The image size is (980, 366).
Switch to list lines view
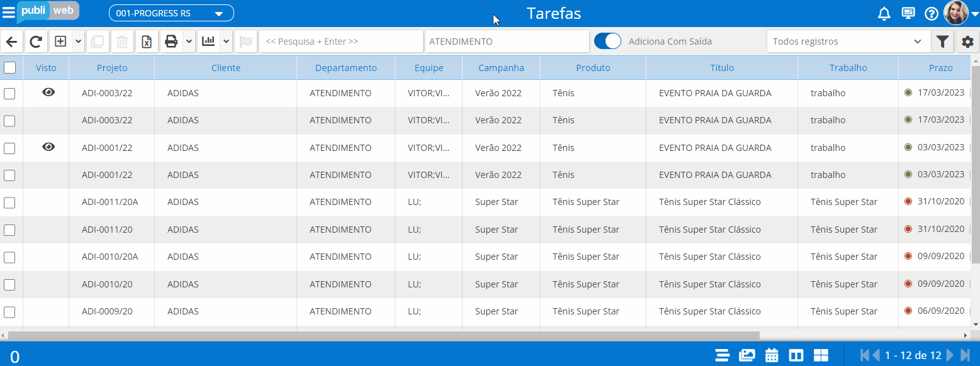[x=722, y=355]
